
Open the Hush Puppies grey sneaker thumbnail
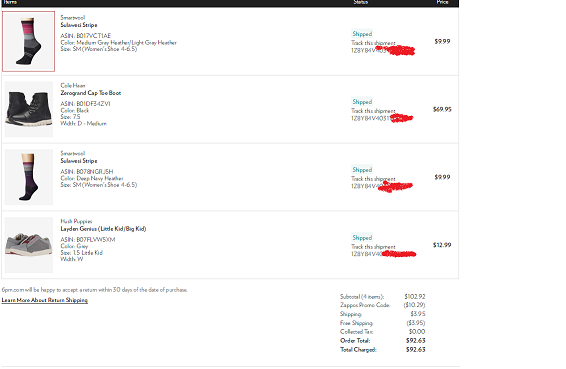point(29,245)
